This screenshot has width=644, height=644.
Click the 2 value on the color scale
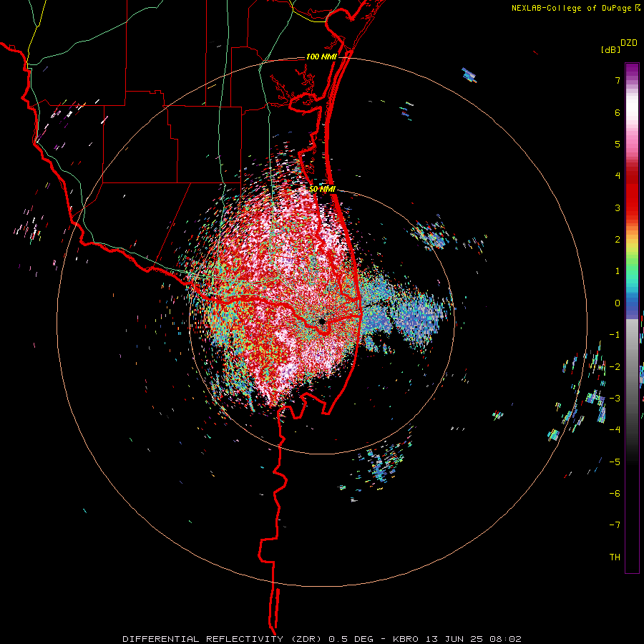click(618, 240)
